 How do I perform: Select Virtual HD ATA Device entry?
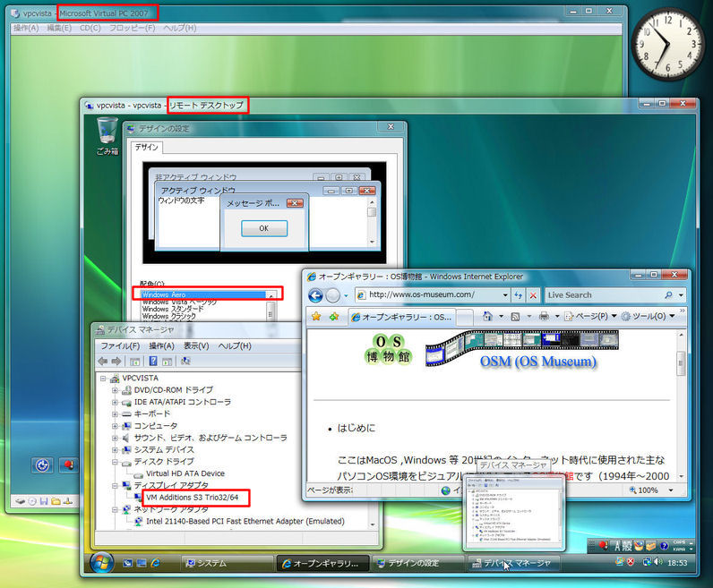click(x=185, y=473)
